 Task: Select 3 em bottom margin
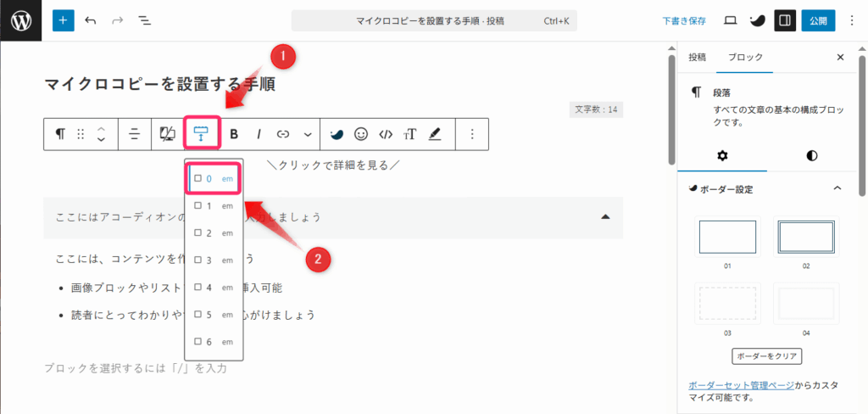pyautogui.click(x=214, y=260)
